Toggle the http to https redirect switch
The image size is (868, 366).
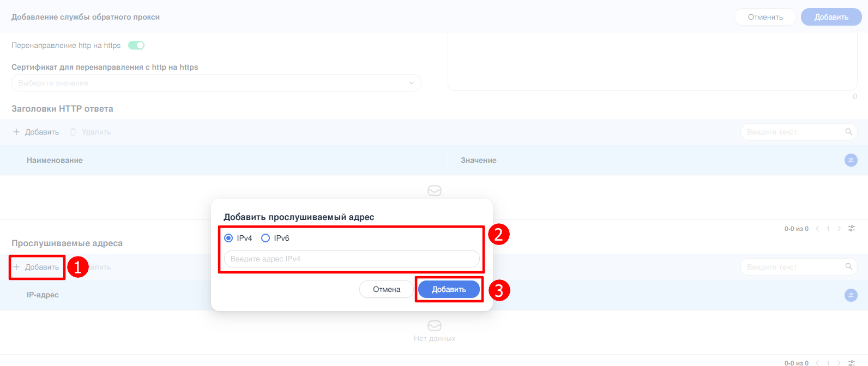136,45
